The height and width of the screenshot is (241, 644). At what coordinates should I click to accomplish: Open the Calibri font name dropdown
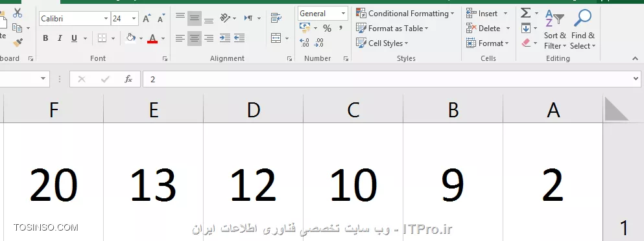106,19
